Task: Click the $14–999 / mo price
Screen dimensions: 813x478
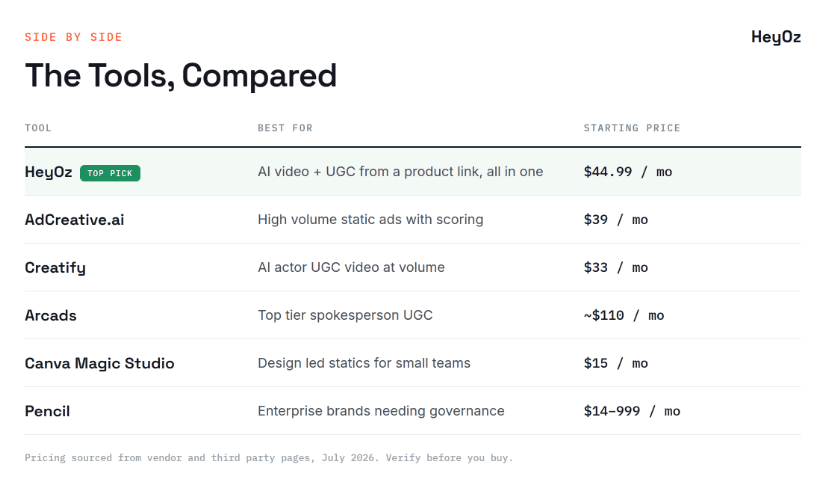Action: 632,411
